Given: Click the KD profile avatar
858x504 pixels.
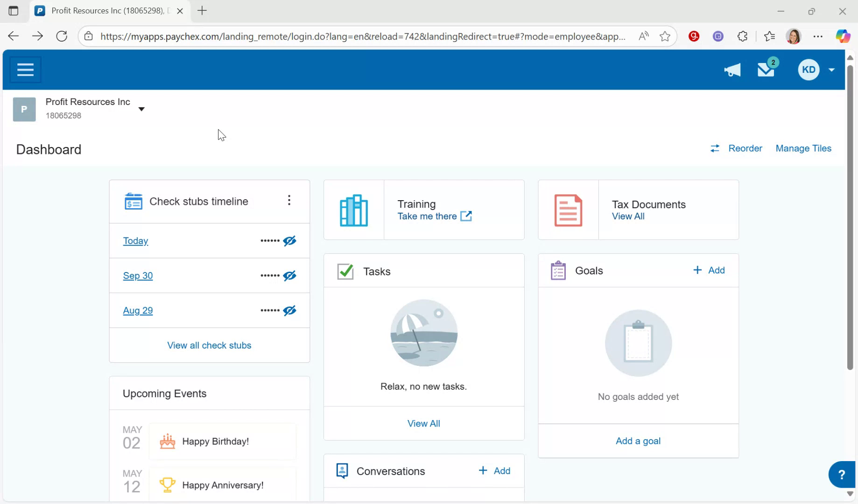Looking at the screenshot, I should click(x=809, y=70).
